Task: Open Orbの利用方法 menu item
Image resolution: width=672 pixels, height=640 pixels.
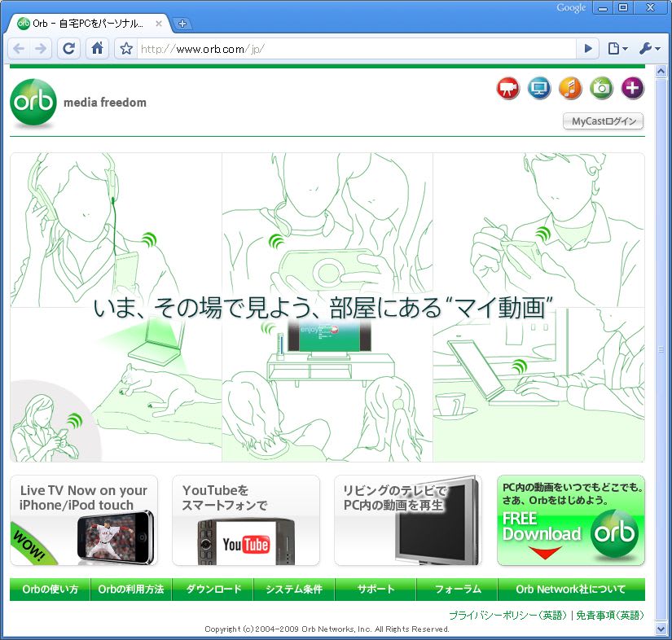Action: click(131, 589)
